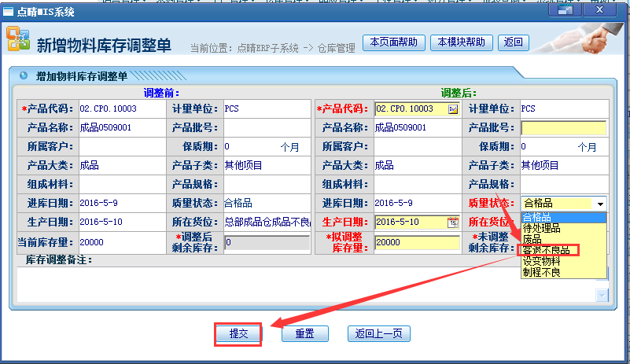Open the product code lookup icon
630x364 pixels.
click(x=453, y=109)
